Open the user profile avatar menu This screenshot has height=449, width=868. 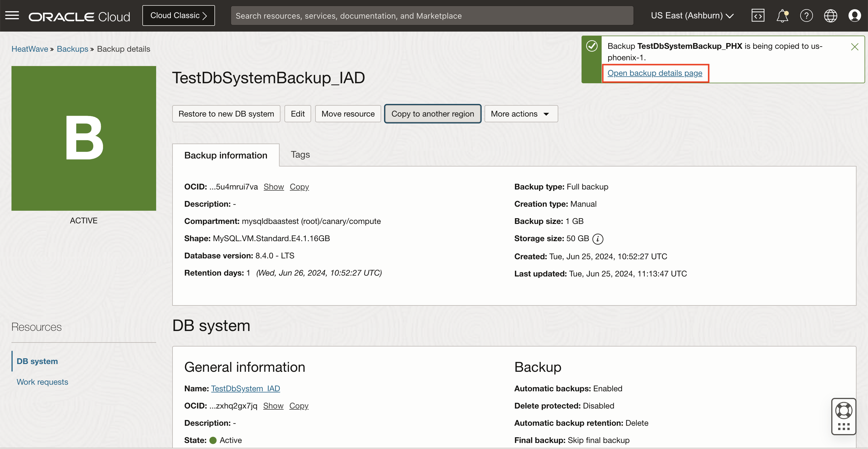[x=854, y=16]
